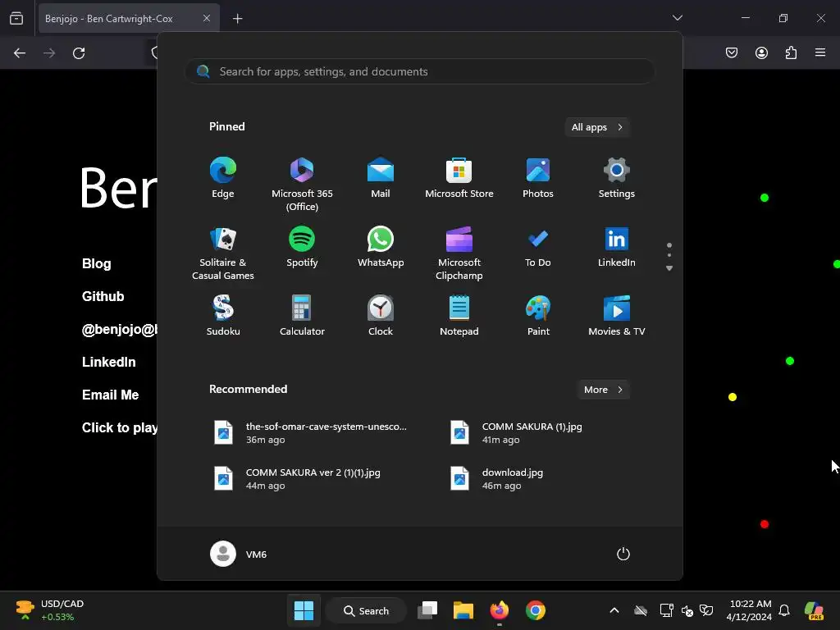Open the Edge app from Pinned
840x630 pixels.
(223, 177)
